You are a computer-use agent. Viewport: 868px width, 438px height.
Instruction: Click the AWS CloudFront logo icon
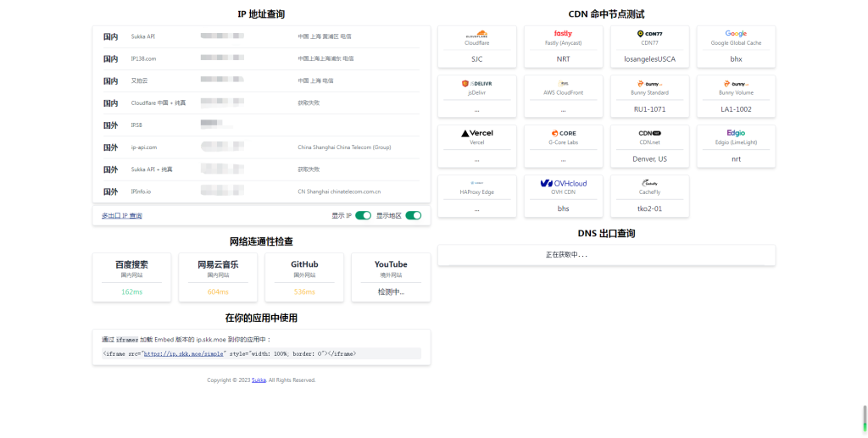coord(563,84)
